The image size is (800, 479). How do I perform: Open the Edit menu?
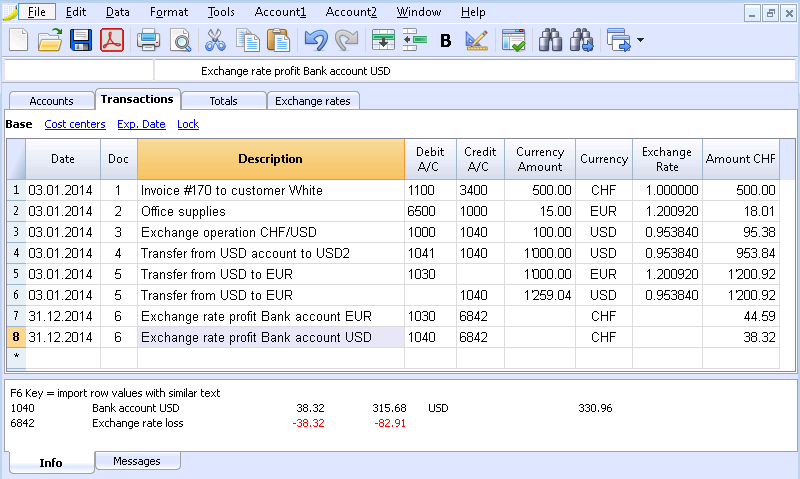pos(76,12)
